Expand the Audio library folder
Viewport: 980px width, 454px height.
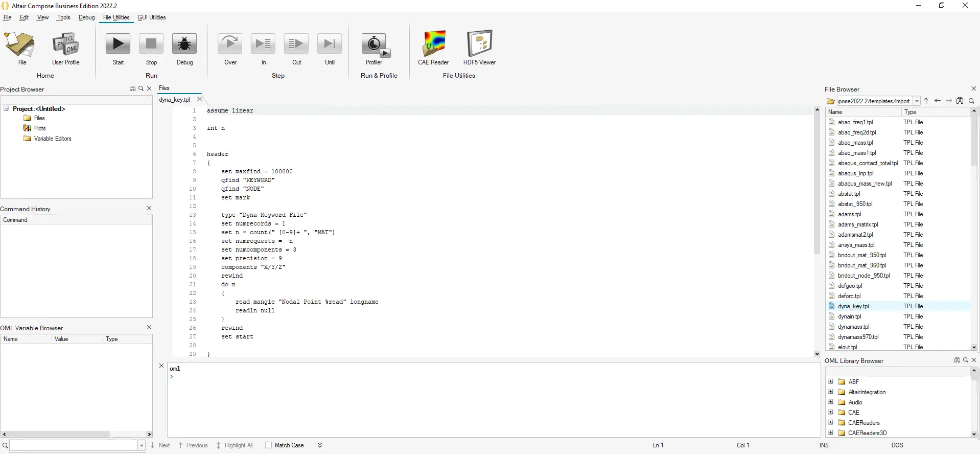pyautogui.click(x=831, y=402)
